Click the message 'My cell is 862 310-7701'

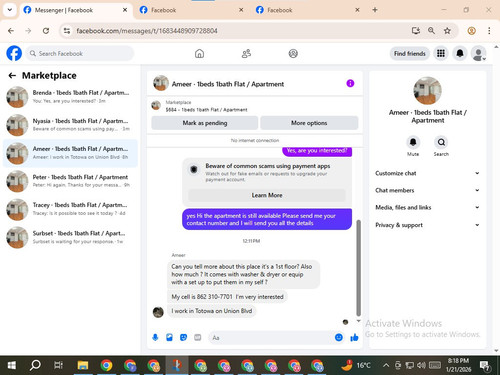[227, 297]
